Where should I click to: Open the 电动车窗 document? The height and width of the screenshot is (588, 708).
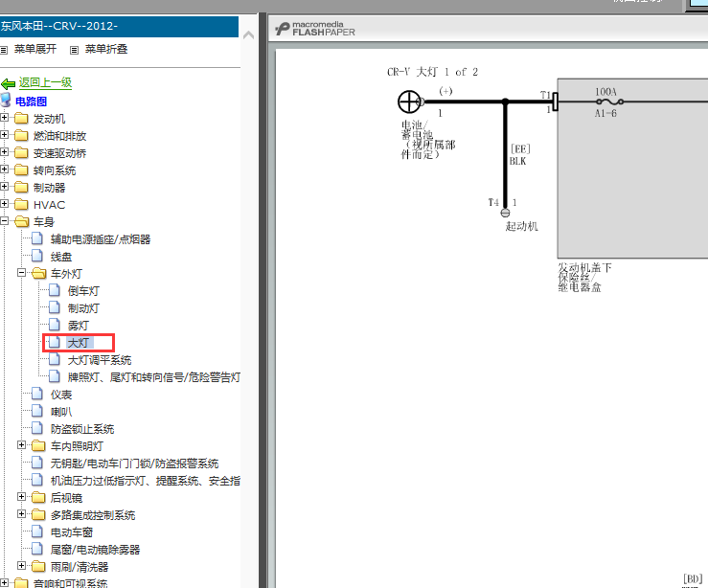pos(71,532)
